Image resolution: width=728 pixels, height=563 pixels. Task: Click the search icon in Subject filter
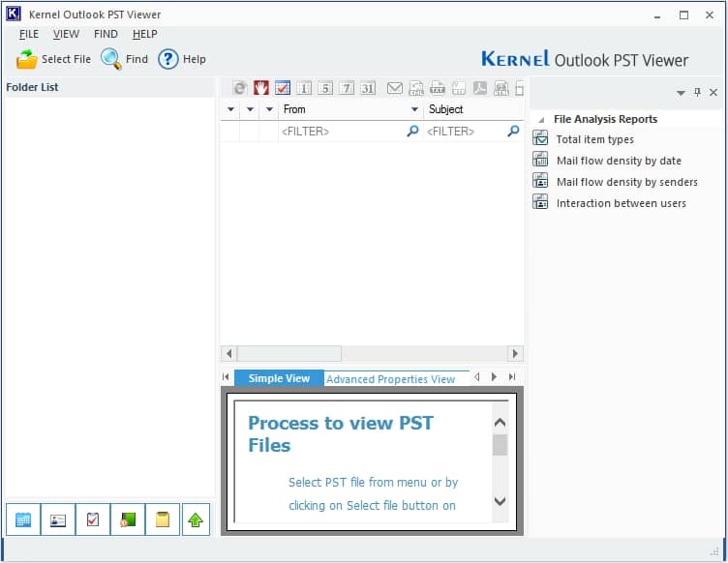tap(513, 132)
